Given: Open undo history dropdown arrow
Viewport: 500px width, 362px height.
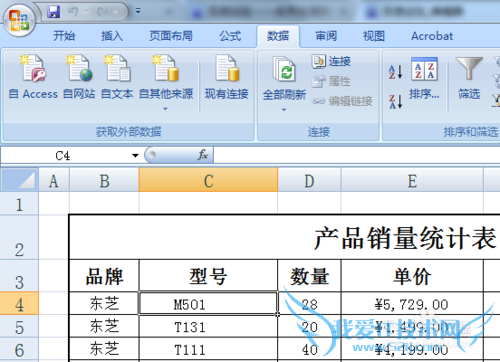Looking at the screenshot, I should click(x=87, y=12).
